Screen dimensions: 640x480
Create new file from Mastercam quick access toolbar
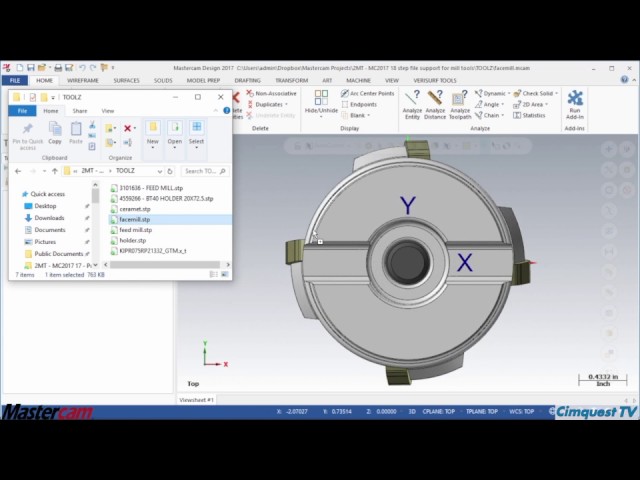pos(20,68)
